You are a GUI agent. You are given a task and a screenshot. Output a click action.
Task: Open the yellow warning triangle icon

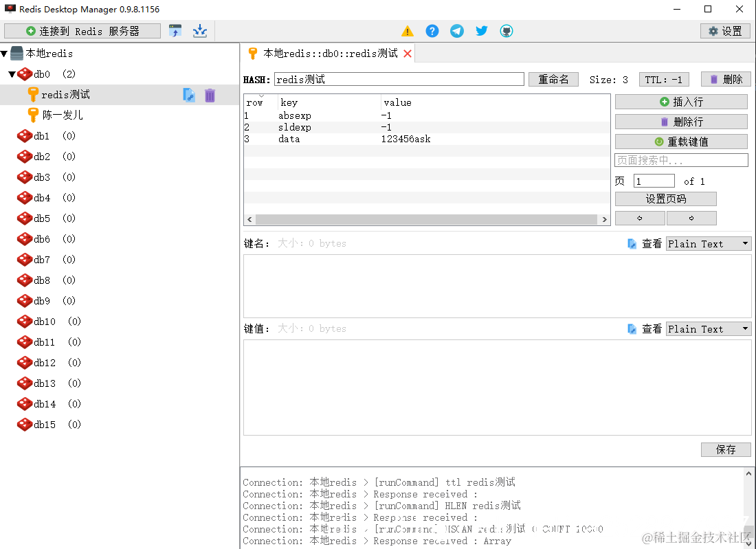[x=408, y=31]
